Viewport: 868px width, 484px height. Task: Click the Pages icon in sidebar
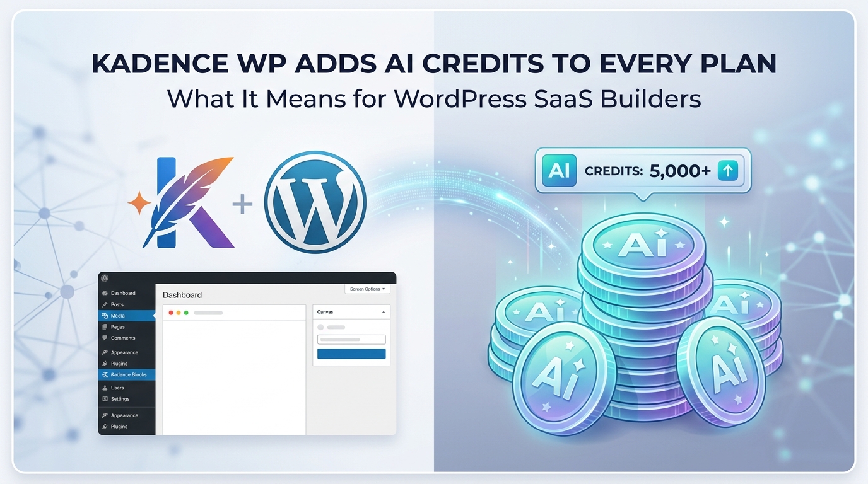pos(105,327)
